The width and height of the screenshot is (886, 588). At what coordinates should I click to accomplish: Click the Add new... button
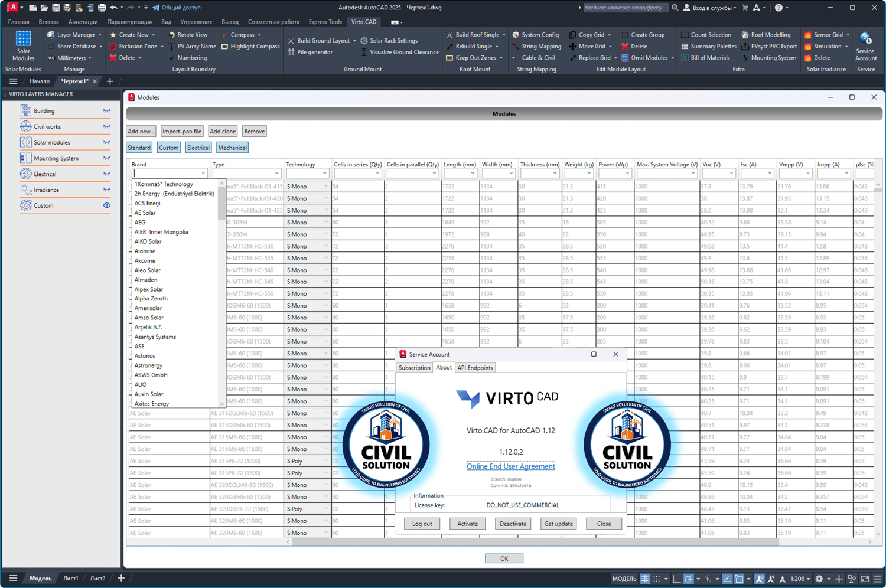(x=141, y=131)
